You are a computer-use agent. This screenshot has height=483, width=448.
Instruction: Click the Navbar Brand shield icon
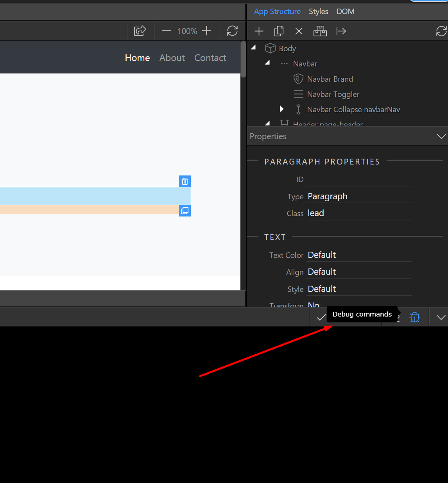(298, 79)
